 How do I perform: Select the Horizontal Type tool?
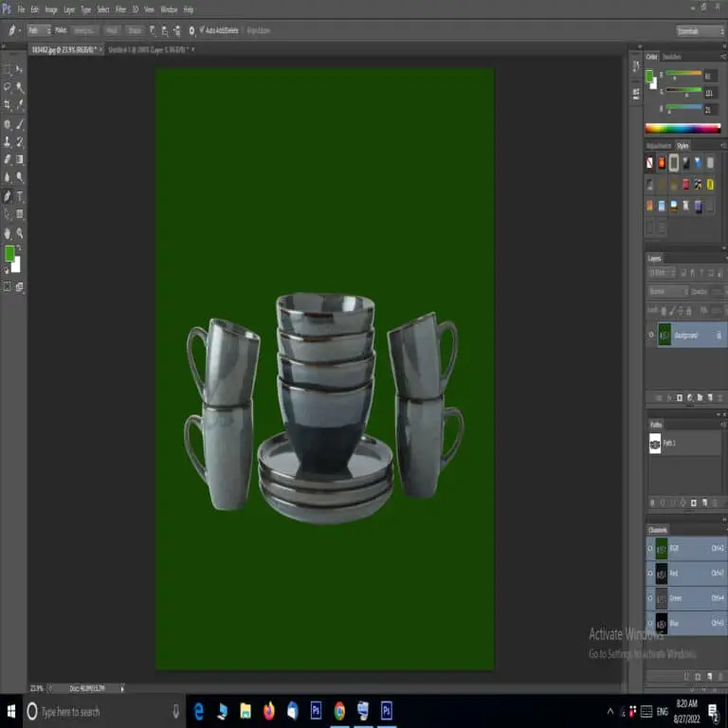pyautogui.click(x=20, y=196)
